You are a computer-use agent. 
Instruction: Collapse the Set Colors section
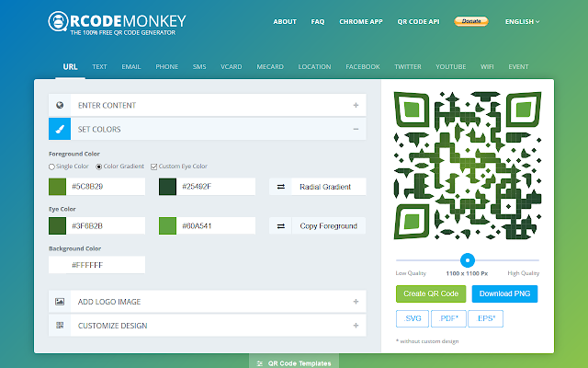208,129
